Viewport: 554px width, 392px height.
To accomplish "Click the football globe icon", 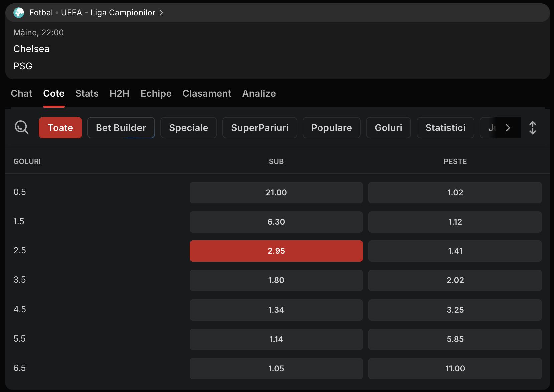I will coord(19,13).
